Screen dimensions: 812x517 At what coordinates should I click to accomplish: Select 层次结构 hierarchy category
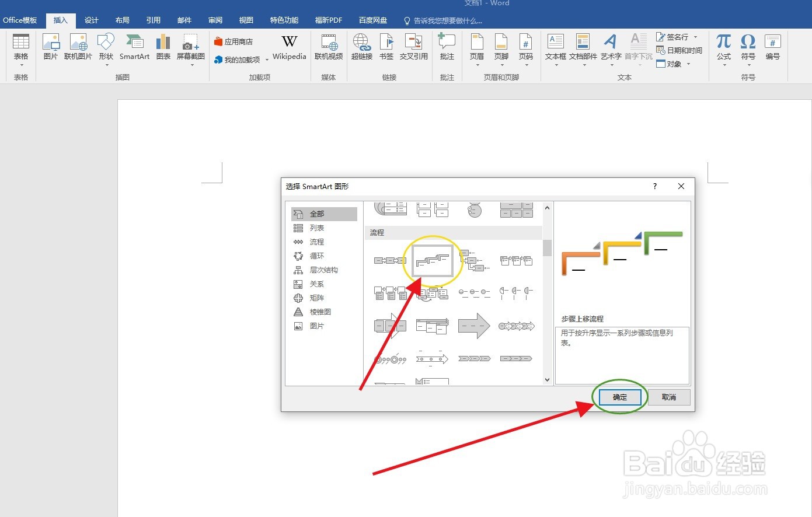(325, 270)
